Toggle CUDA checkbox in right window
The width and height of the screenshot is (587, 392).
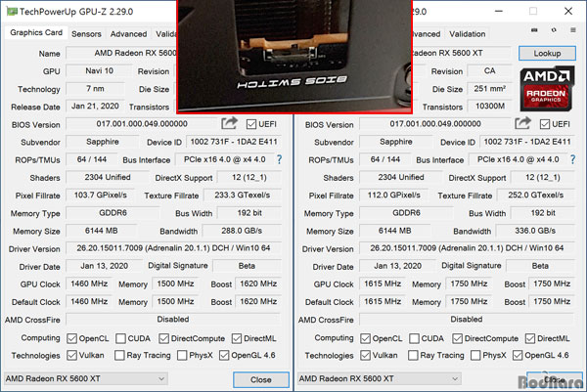[414, 338]
